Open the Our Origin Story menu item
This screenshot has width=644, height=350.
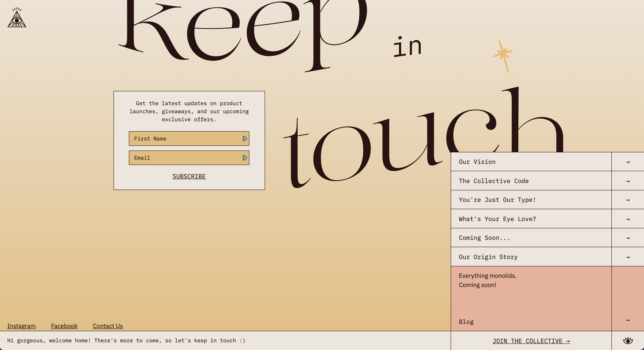[x=531, y=257]
